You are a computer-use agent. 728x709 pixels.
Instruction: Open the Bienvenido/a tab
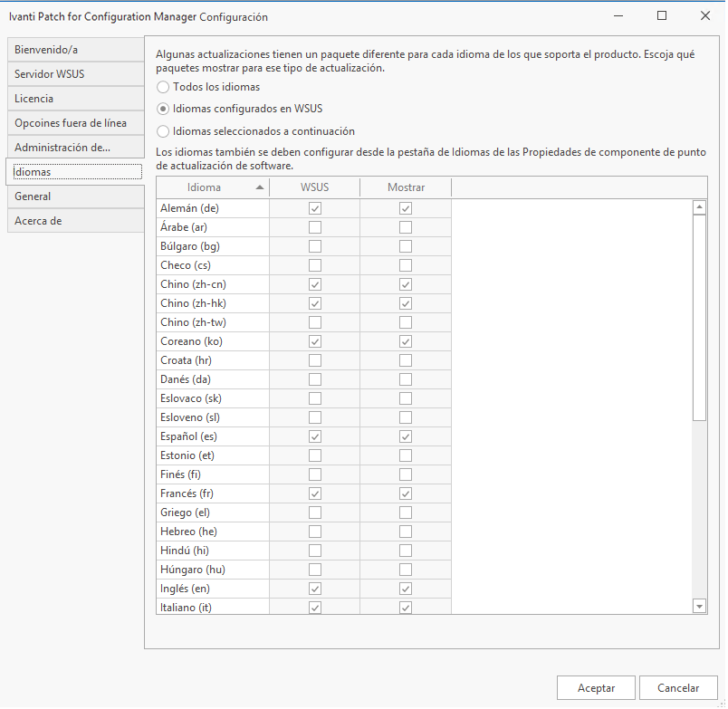click(75, 49)
